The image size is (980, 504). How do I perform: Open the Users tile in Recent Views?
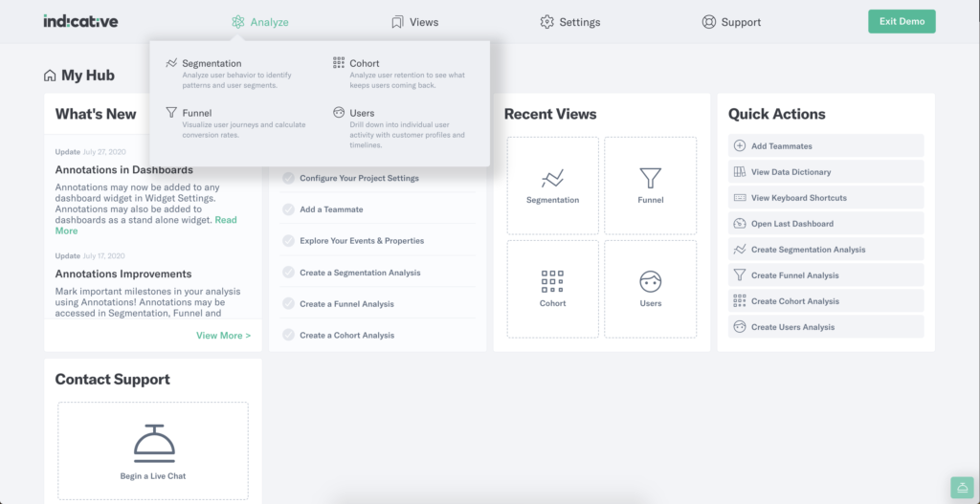point(650,289)
